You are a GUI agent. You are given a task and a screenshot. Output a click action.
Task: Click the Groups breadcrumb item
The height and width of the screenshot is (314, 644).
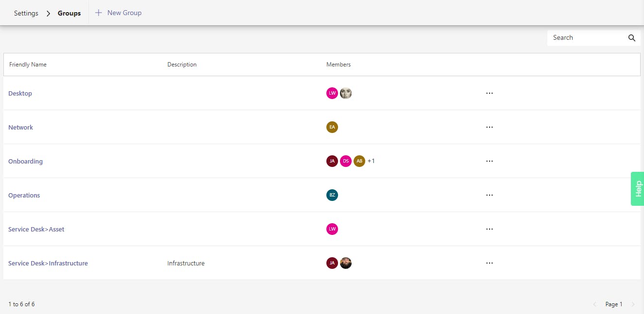pos(69,13)
